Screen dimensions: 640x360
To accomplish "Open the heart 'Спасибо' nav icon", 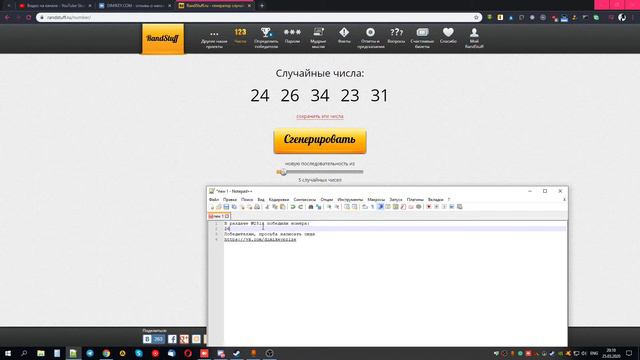I will pyautogui.click(x=448, y=32).
